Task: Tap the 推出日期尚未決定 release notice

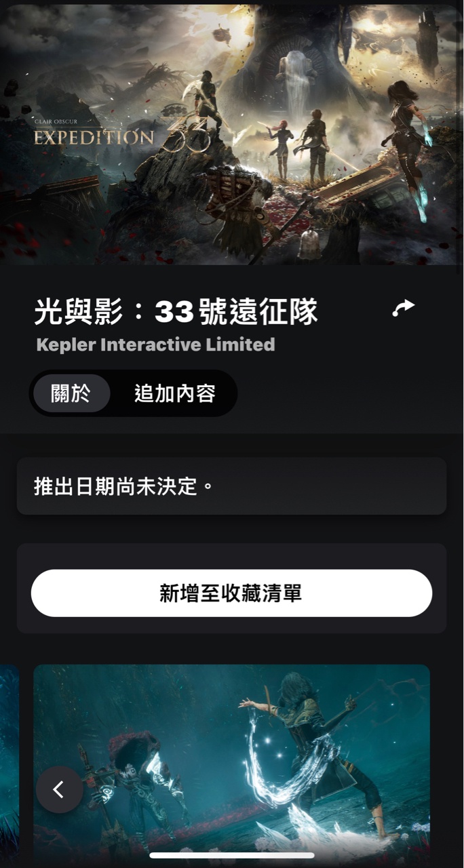Action: (231, 486)
